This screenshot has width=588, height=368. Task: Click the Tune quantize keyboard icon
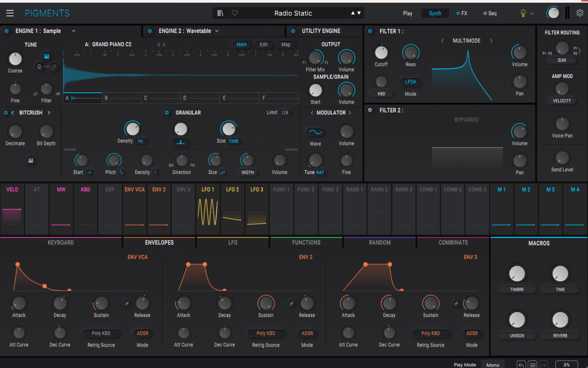click(46, 56)
